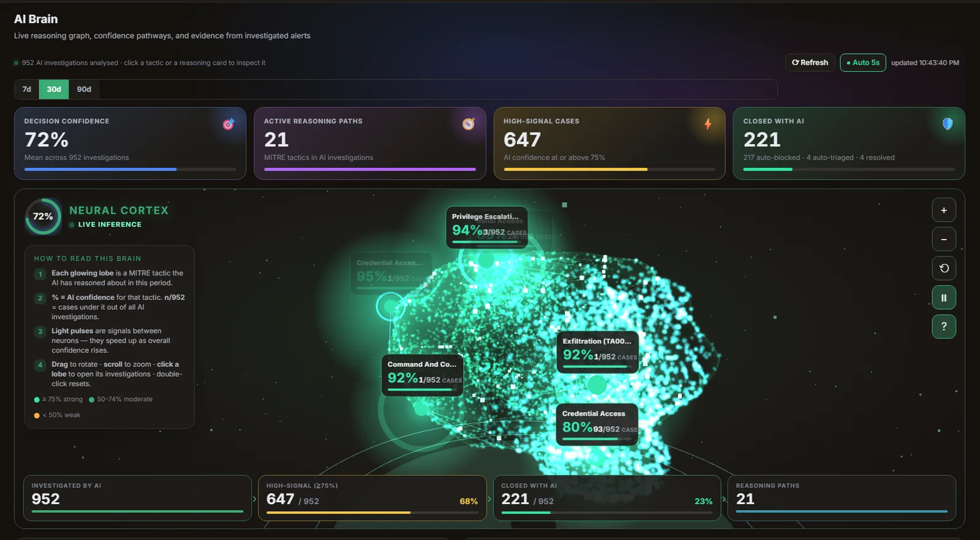Click the High-Signal Cases 647 card
Screen dimensions: 980x540
[x=609, y=143]
